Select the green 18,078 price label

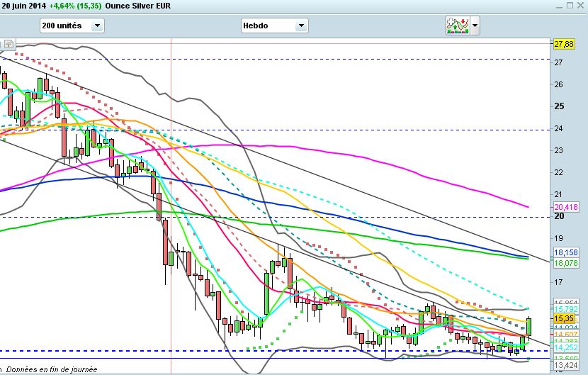click(566, 263)
